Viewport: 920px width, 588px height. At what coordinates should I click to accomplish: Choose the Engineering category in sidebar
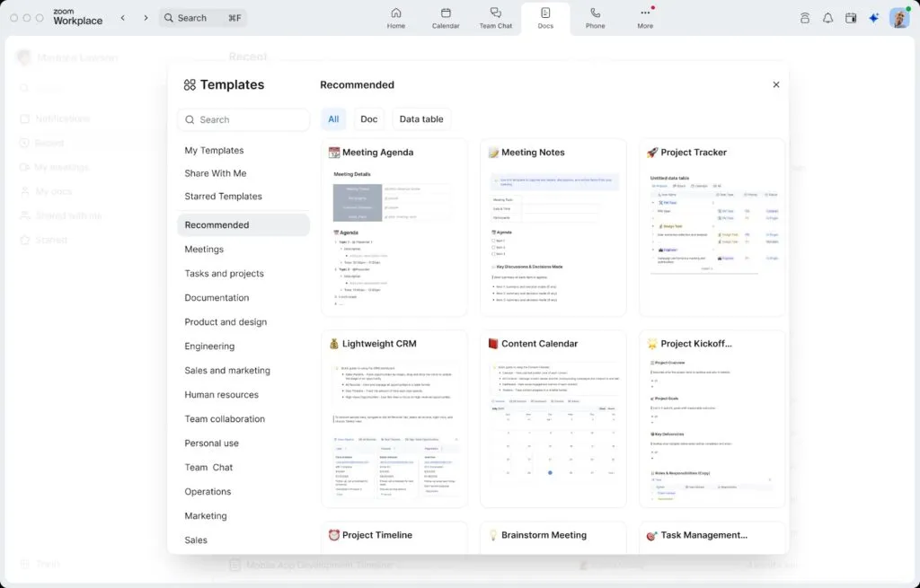pos(209,347)
